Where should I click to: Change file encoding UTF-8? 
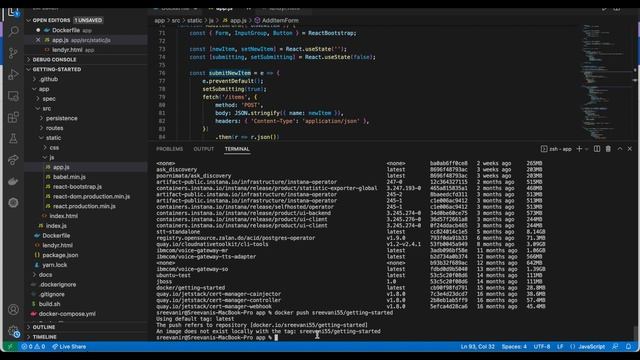pyautogui.click(x=542, y=347)
